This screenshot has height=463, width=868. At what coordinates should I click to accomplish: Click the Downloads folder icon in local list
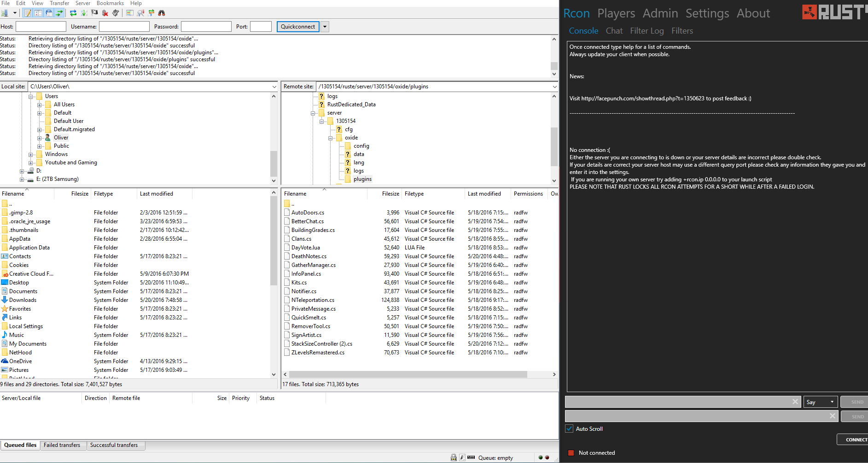(x=5, y=300)
